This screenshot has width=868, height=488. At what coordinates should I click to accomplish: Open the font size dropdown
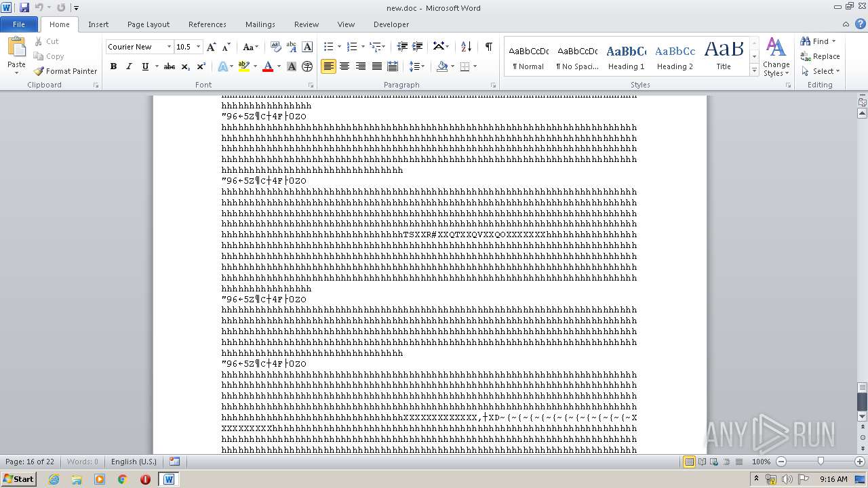point(198,47)
